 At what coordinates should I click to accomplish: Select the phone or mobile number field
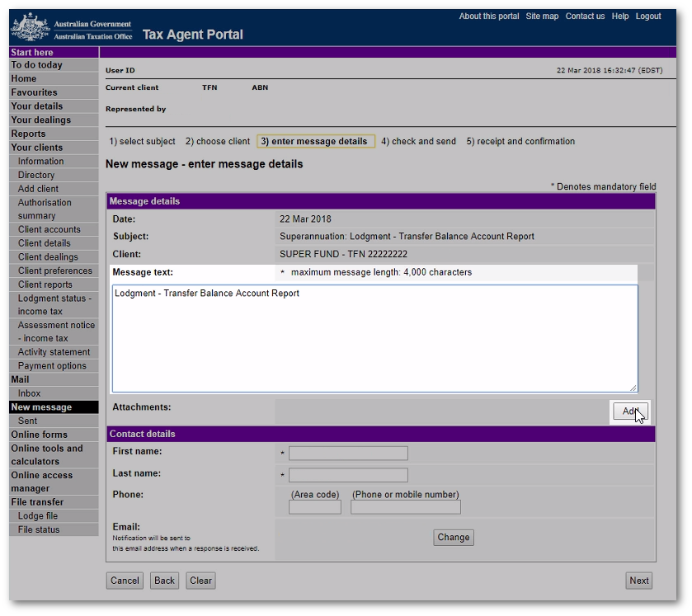coord(405,507)
